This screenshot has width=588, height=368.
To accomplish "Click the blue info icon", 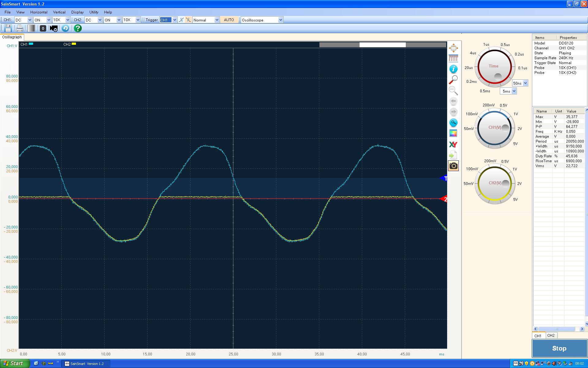I will tap(453, 69).
